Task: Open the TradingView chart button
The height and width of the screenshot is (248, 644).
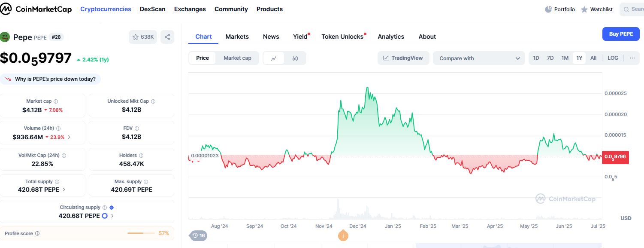Action: [403, 58]
